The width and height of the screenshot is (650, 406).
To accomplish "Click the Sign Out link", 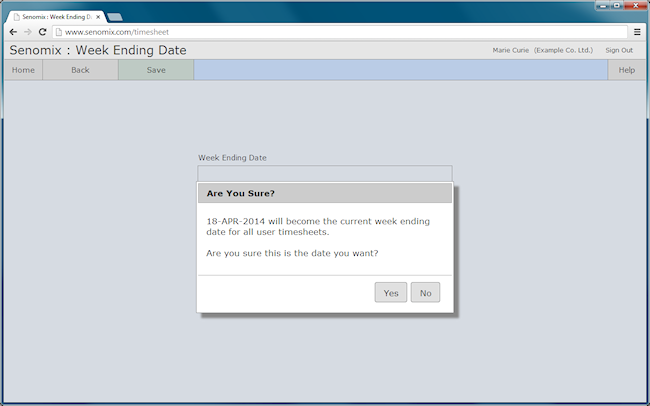I will [x=619, y=50].
